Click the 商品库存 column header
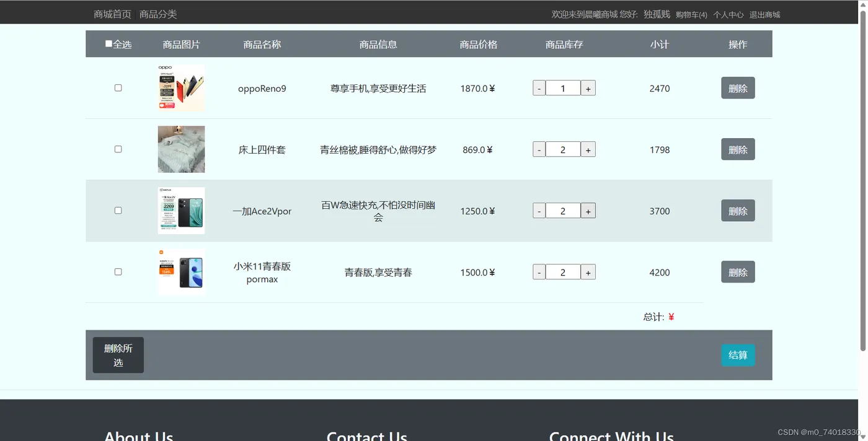 point(564,45)
